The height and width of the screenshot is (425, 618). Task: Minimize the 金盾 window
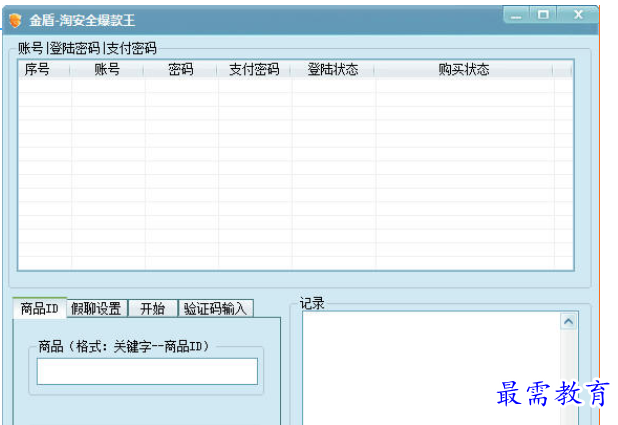click(516, 15)
